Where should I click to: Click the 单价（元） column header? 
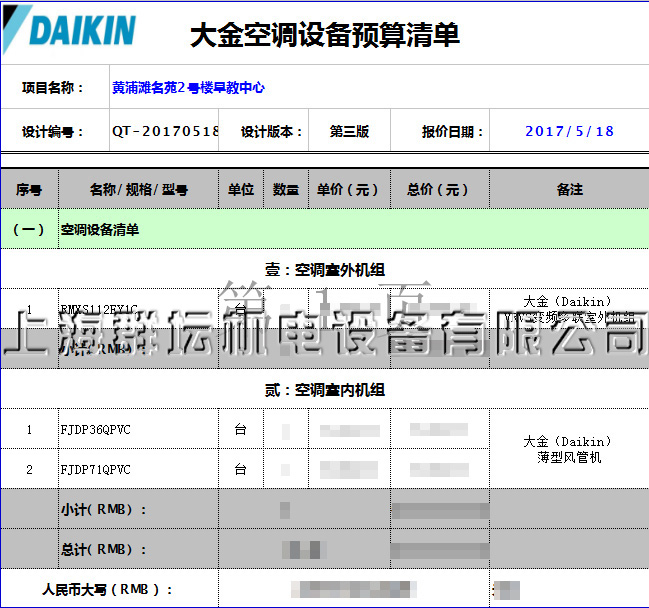click(x=348, y=190)
